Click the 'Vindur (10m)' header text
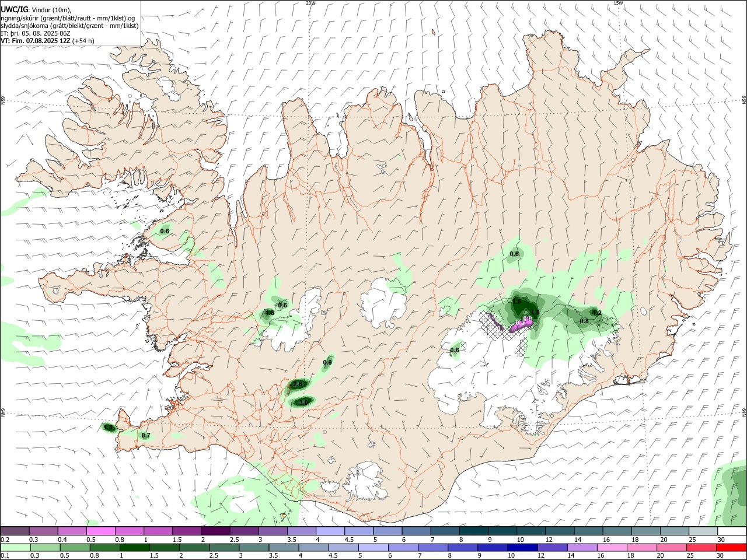747x560 pixels. (51, 10)
